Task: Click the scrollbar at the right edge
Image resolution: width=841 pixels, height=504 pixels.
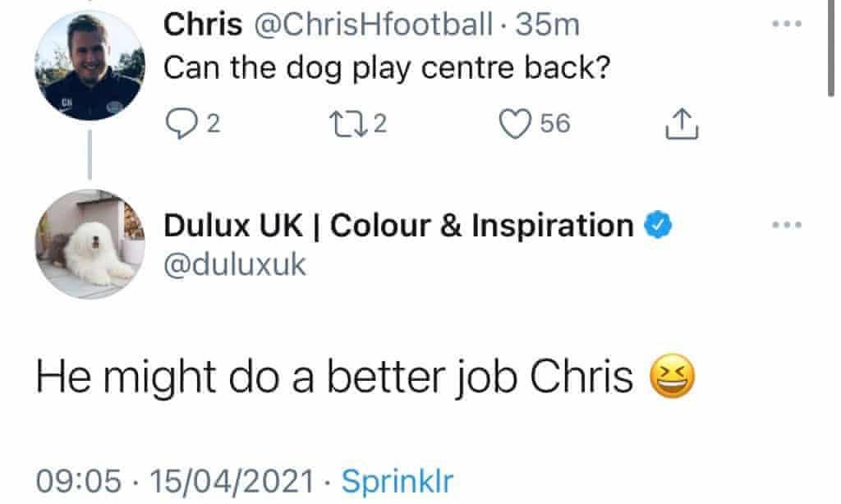Action: 834,49
